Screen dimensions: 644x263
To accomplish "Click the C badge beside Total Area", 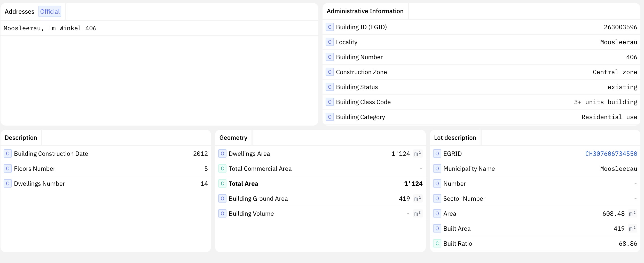I will pyautogui.click(x=222, y=183).
